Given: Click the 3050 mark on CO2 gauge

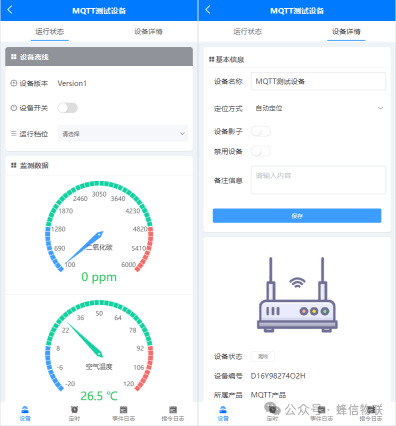Looking at the screenshot, I should pos(99,194).
